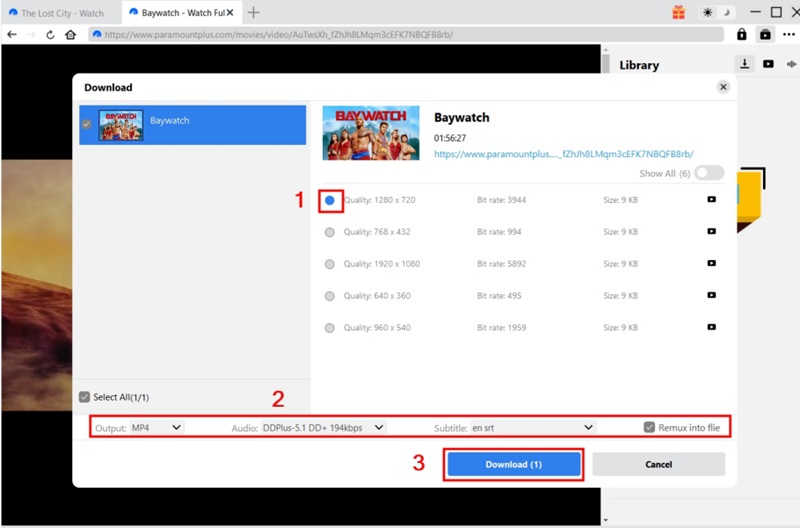
Task: Select the Baywatch item in download list
Action: click(192, 125)
